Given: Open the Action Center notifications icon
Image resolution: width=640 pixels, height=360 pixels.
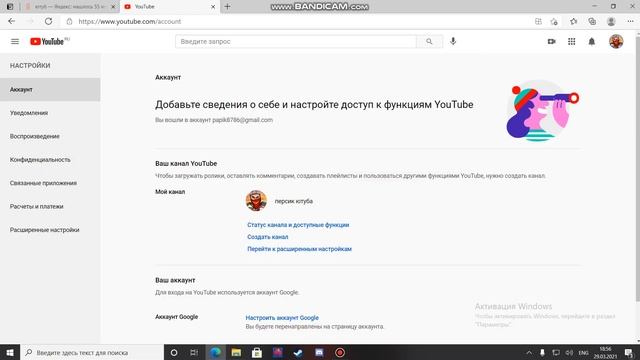Looking at the screenshot, I should click(x=629, y=352).
